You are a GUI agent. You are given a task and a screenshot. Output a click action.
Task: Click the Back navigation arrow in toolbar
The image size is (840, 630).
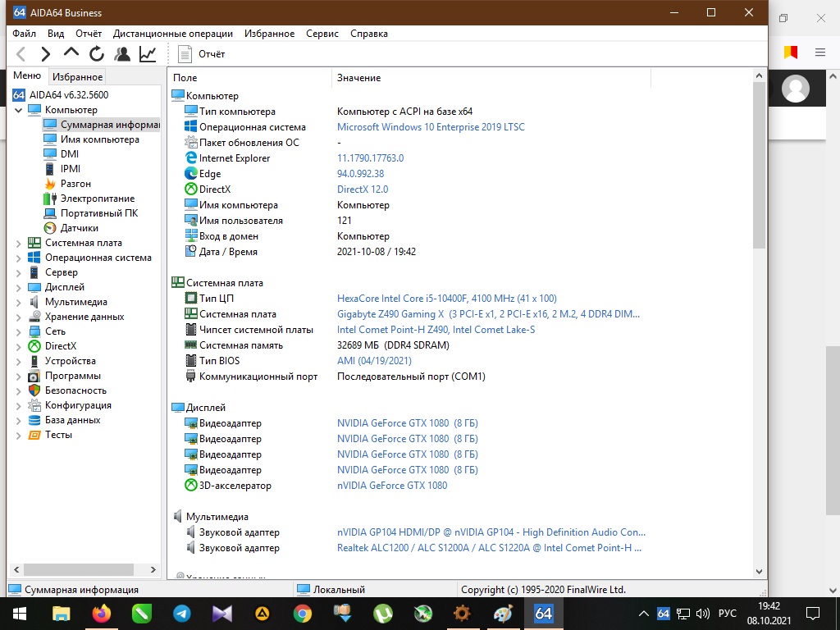(21, 54)
